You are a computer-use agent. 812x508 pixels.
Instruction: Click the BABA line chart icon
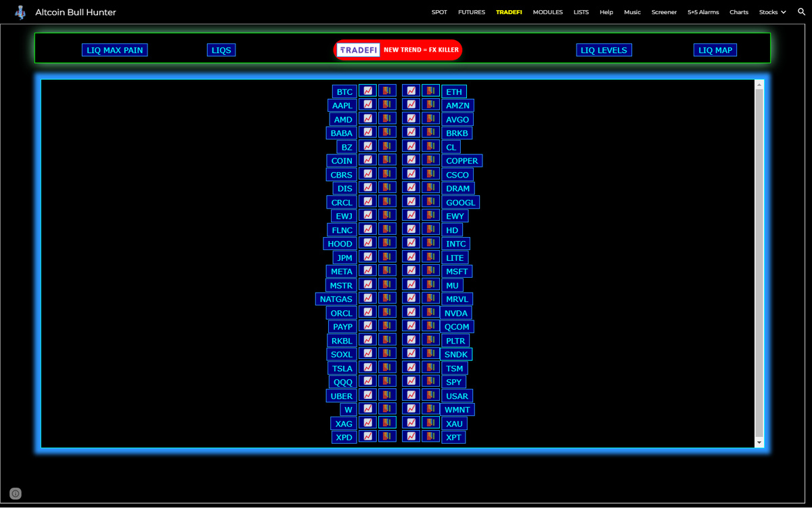(x=367, y=132)
